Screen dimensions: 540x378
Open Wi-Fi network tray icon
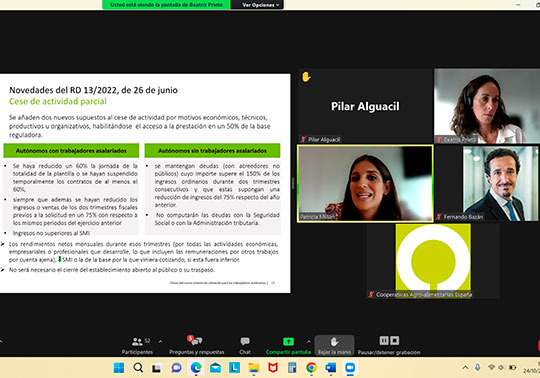coord(491,368)
